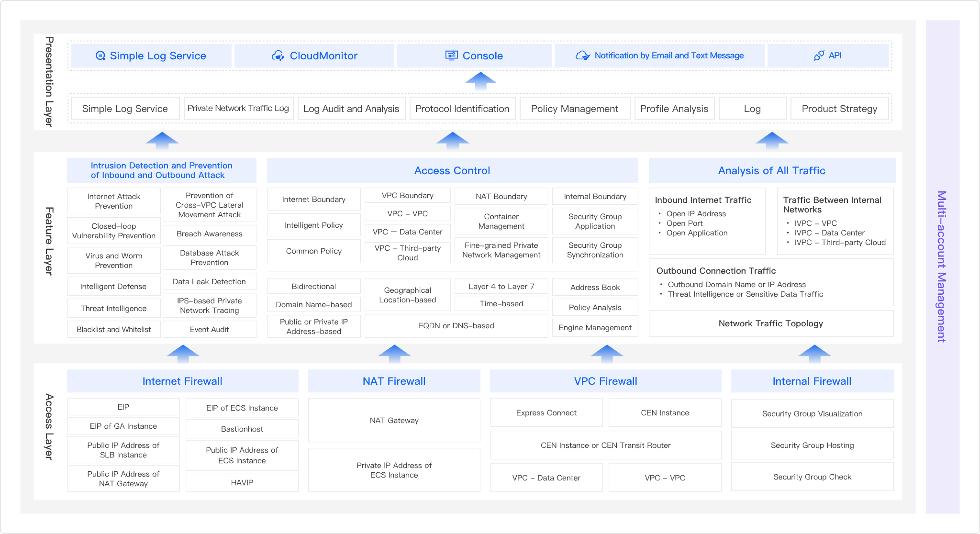The height and width of the screenshot is (534, 980).
Task: Select the Express Connect box
Action: tap(546, 412)
